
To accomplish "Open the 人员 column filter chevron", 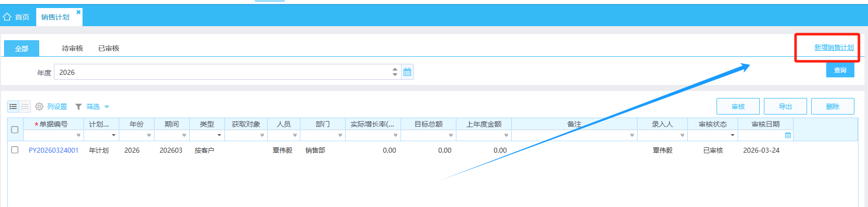I will [x=295, y=135].
